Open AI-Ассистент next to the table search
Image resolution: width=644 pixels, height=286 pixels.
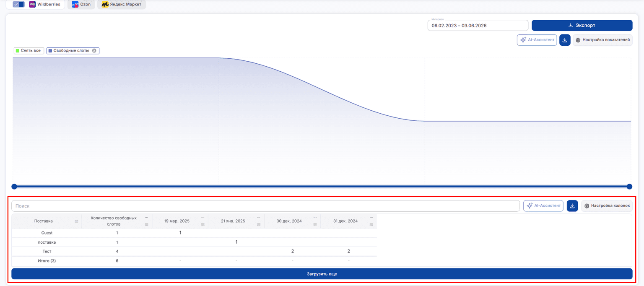click(x=543, y=206)
